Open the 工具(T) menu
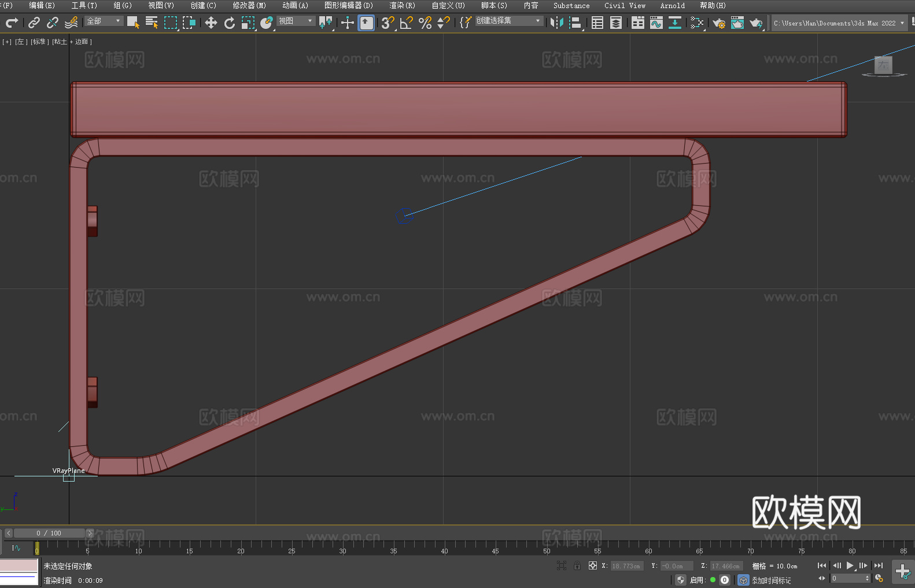The image size is (915, 588). pyautogui.click(x=84, y=5)
